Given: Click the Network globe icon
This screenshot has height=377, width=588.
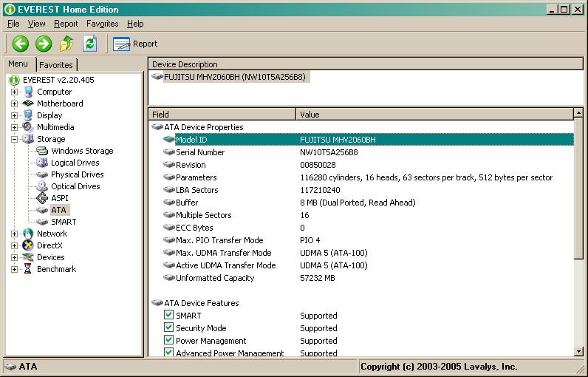Looking at the screenshot, I should 28,234.
